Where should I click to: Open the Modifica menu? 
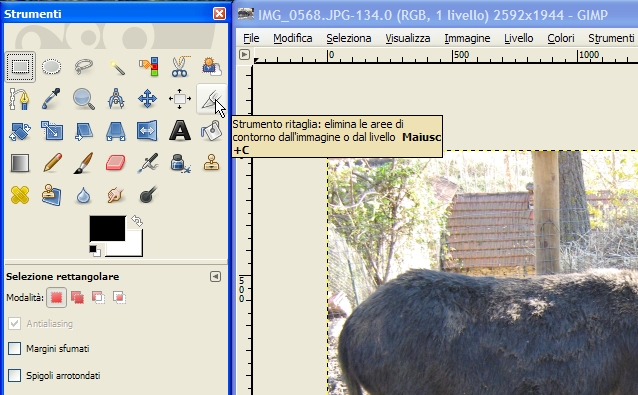coord(293,38)
